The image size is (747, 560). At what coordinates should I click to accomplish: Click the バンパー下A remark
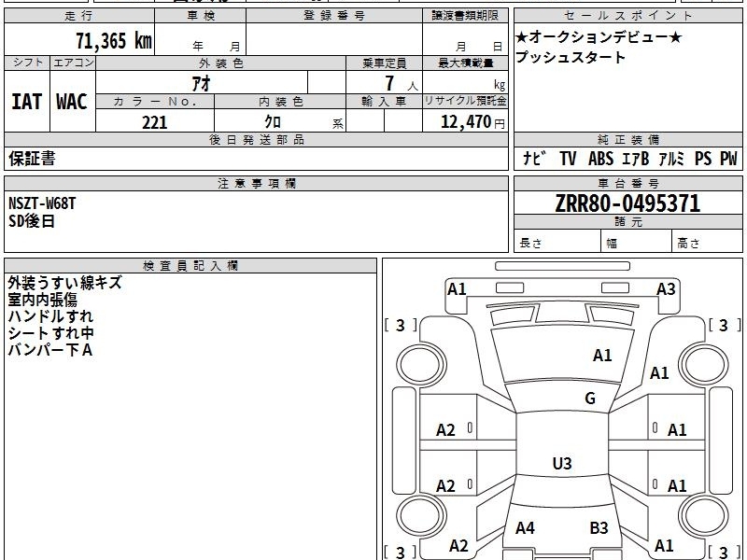click(x=50, y=350)
